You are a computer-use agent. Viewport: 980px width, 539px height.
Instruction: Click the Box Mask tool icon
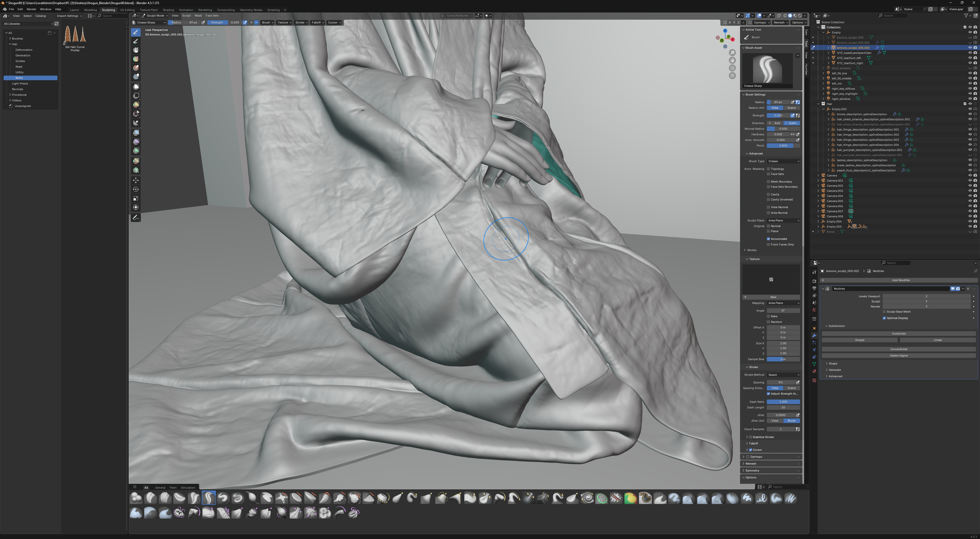click(136, 87)
